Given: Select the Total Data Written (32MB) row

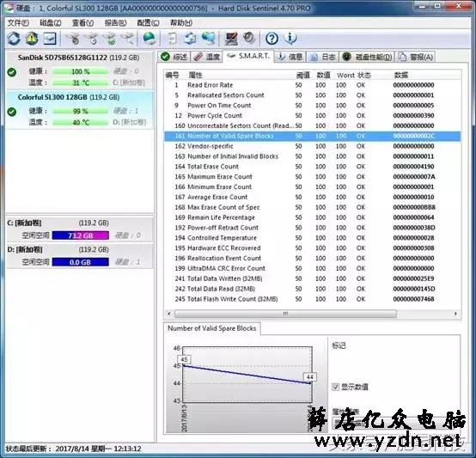Looking at the screenshot, I should [313, 278].
